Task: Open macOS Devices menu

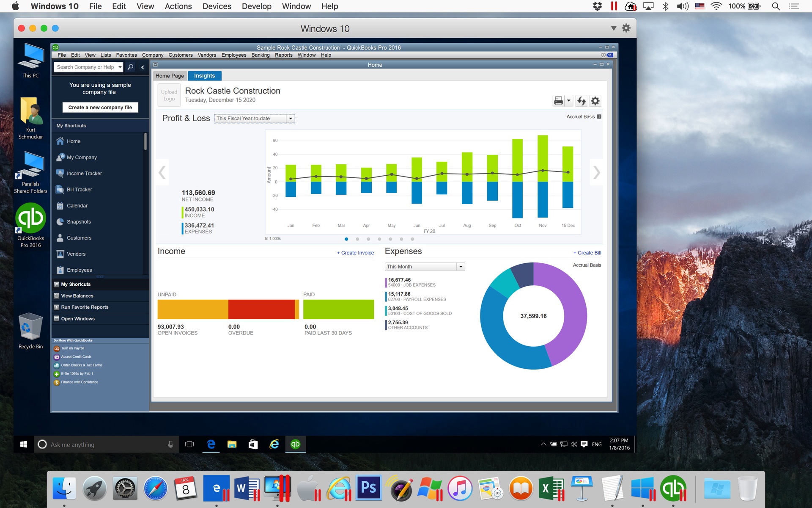Action: pos(217,6)
